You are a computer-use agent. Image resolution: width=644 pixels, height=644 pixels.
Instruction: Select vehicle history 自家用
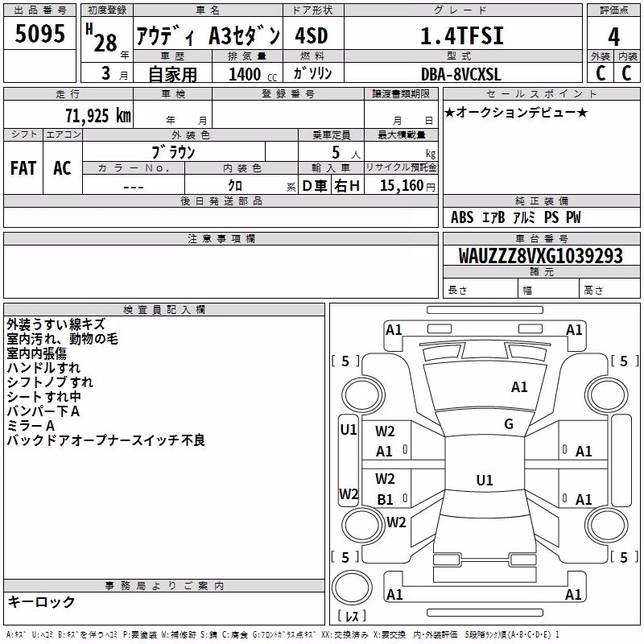click(172, 74)
